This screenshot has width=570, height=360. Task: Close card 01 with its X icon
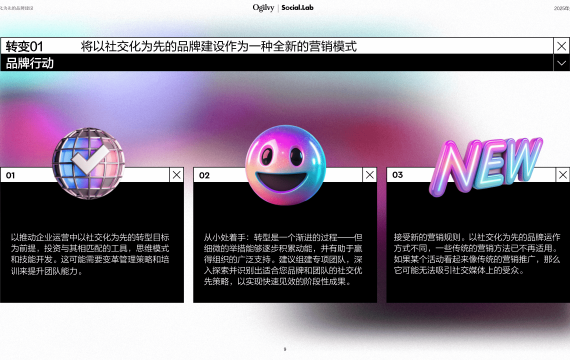177,175
